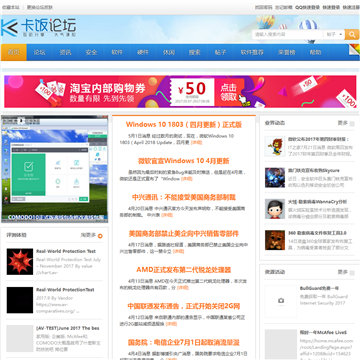Viewport: 360px width, 360px height.
Task: Expand 更多 in the 业界动态 panel
Action: [x=343, y=123]
